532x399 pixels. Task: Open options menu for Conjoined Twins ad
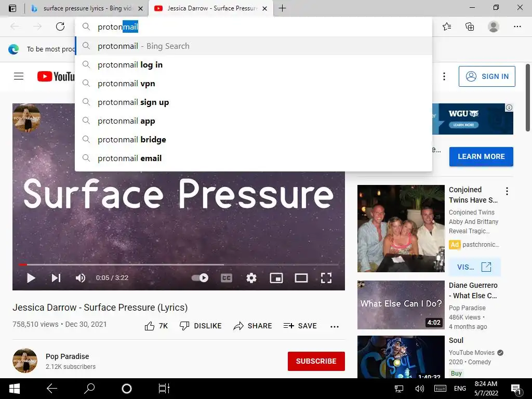point(507,191)
